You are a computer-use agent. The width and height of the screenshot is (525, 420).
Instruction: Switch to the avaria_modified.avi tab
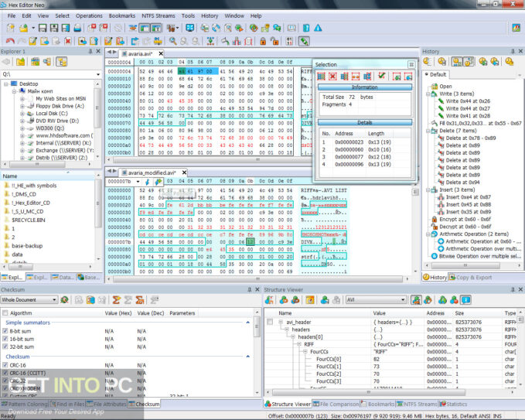click(x=152, y=172)
